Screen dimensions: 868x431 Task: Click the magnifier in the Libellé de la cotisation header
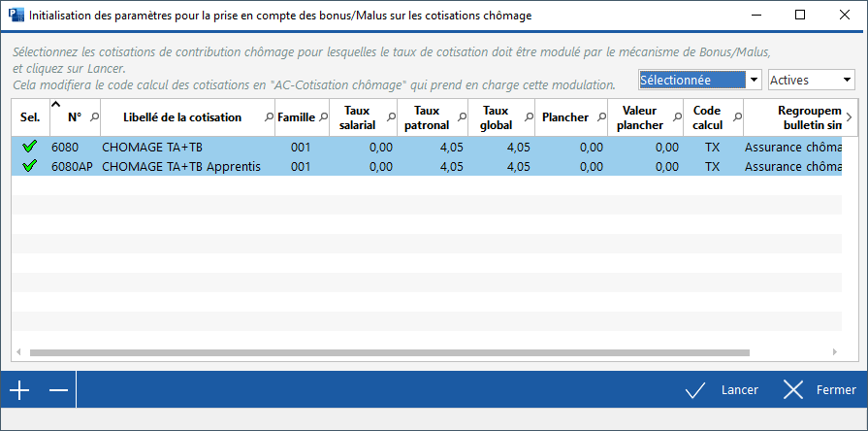point(269,116)
